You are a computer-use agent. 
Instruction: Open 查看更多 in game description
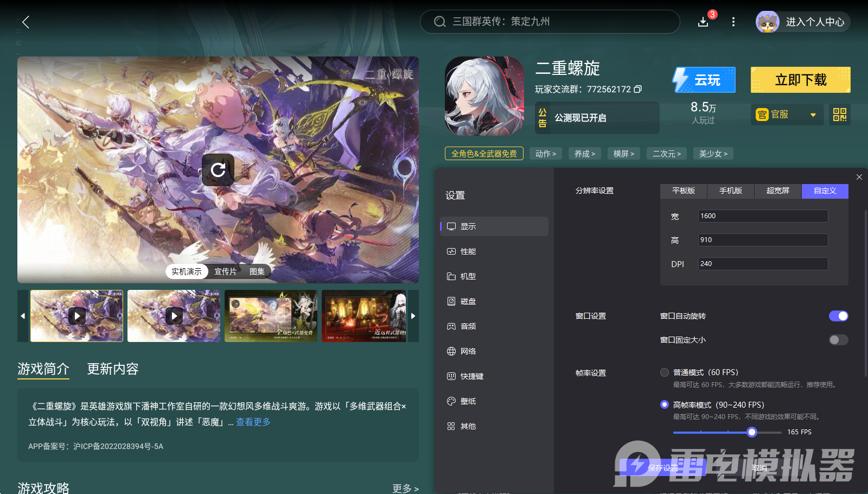253,422
